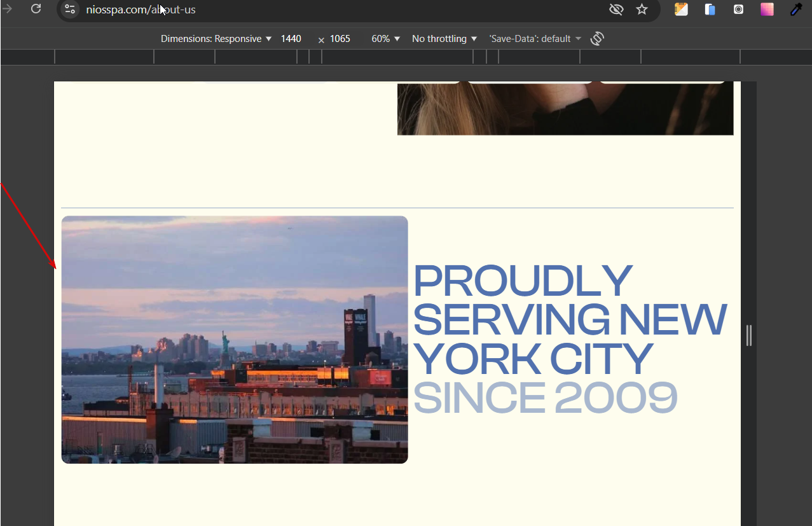Reload the page with the refresh icon

pos(36,9)
